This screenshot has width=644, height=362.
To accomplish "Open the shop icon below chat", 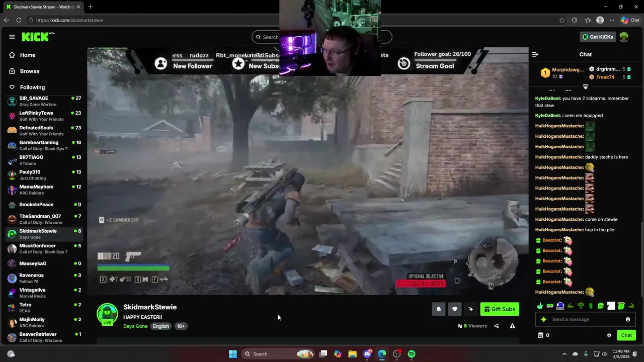I will point(540,335).
